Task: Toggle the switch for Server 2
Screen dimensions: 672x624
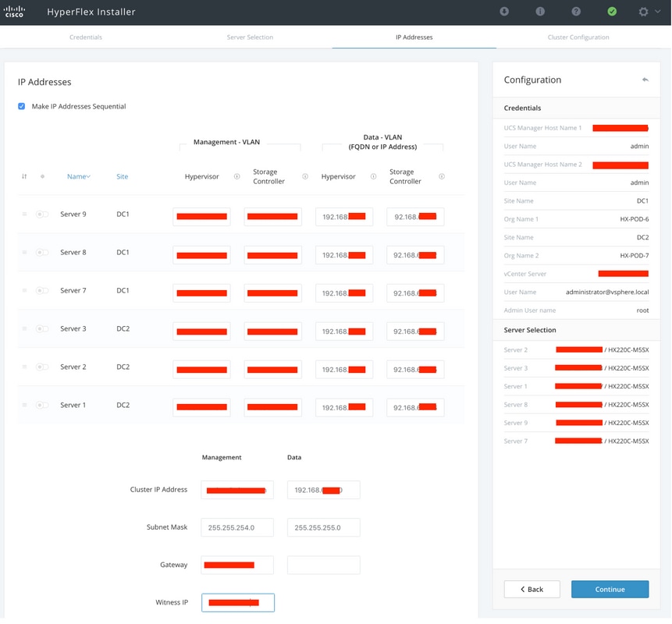Action: point(42,367)
